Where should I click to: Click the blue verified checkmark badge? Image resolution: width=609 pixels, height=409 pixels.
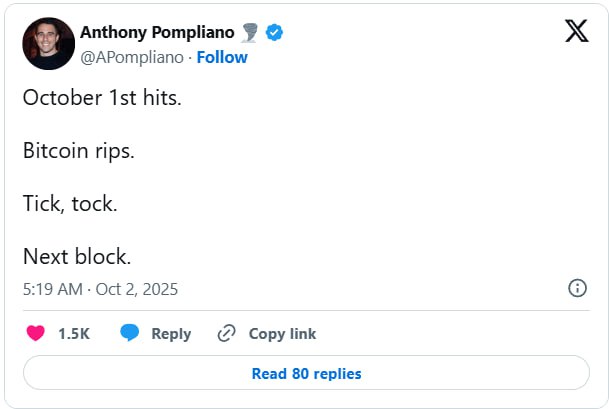[273, 33]
